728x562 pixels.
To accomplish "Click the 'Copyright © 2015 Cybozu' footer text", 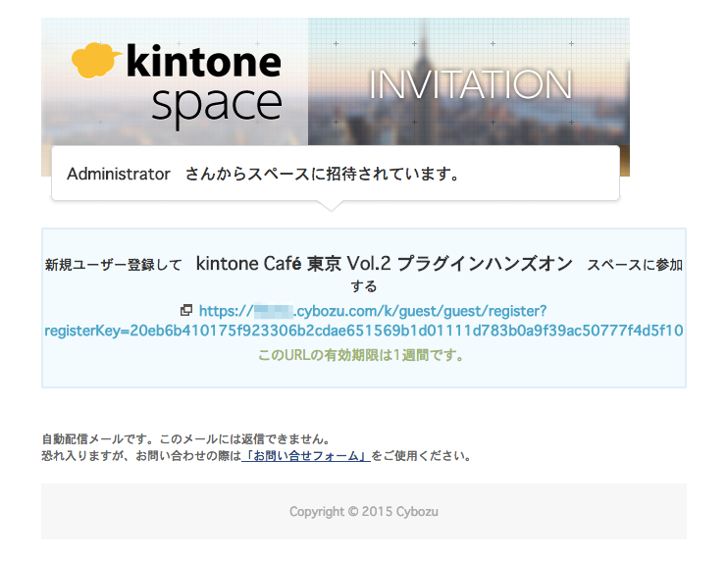I will tap(364, 511).
